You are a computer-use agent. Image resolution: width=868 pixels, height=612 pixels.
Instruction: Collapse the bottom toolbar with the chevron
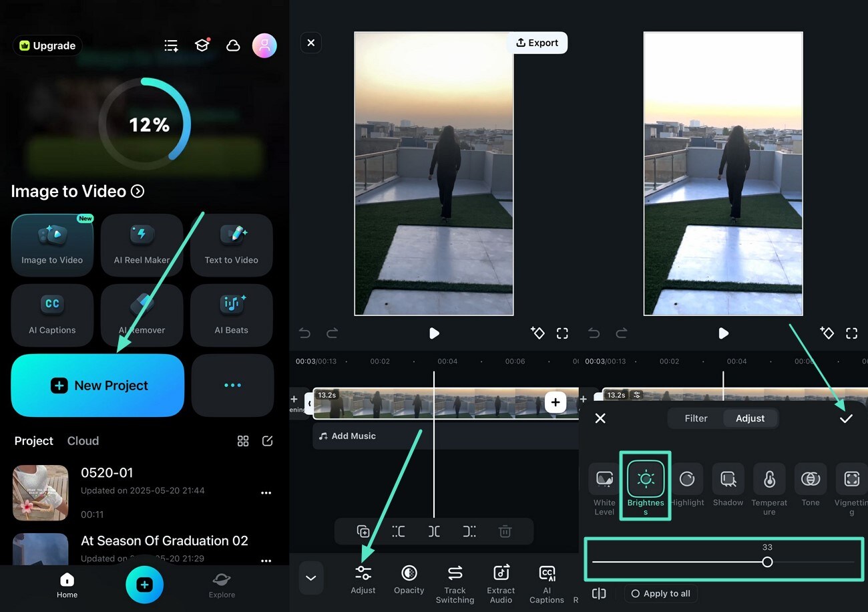point(311,578)
